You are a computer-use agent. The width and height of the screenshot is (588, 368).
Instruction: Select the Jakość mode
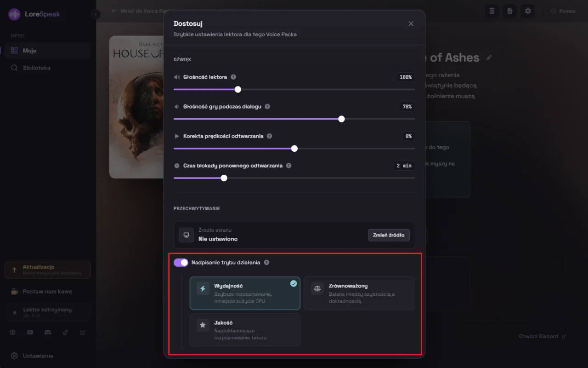[245, 330]
